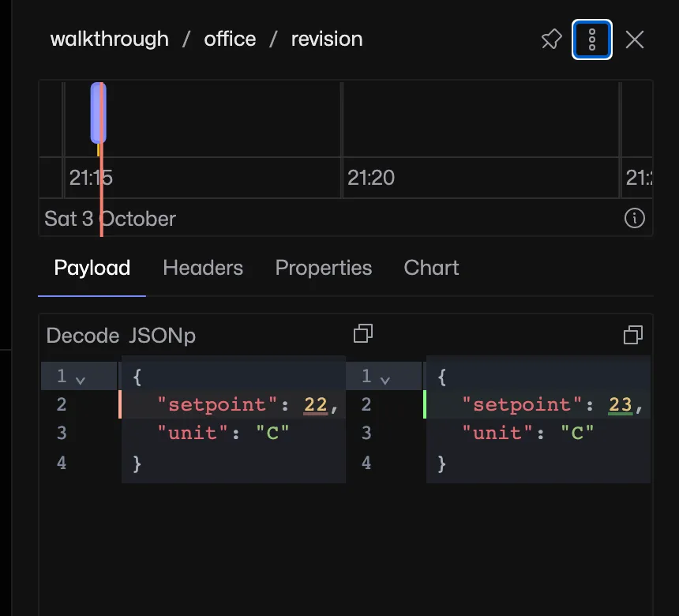Click the timeline info icon
679x616 pixels.
click(635, 218)
